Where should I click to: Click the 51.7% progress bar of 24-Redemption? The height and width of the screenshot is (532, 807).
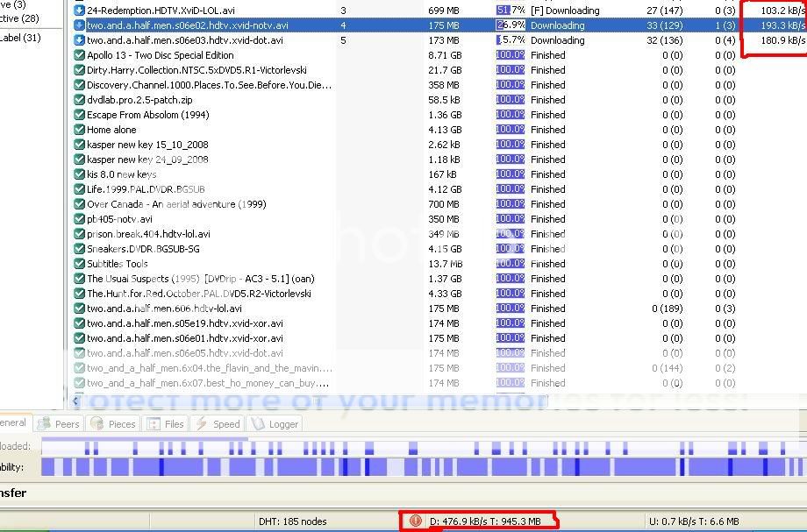tap(511, 11)
